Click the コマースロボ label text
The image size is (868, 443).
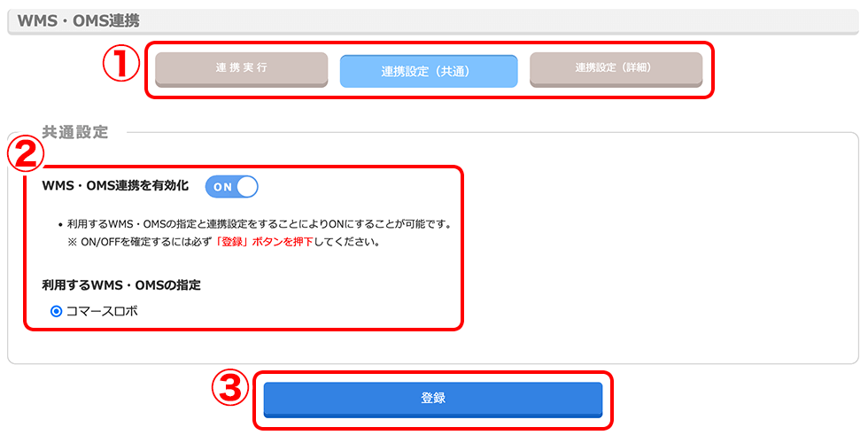[102, 311]
